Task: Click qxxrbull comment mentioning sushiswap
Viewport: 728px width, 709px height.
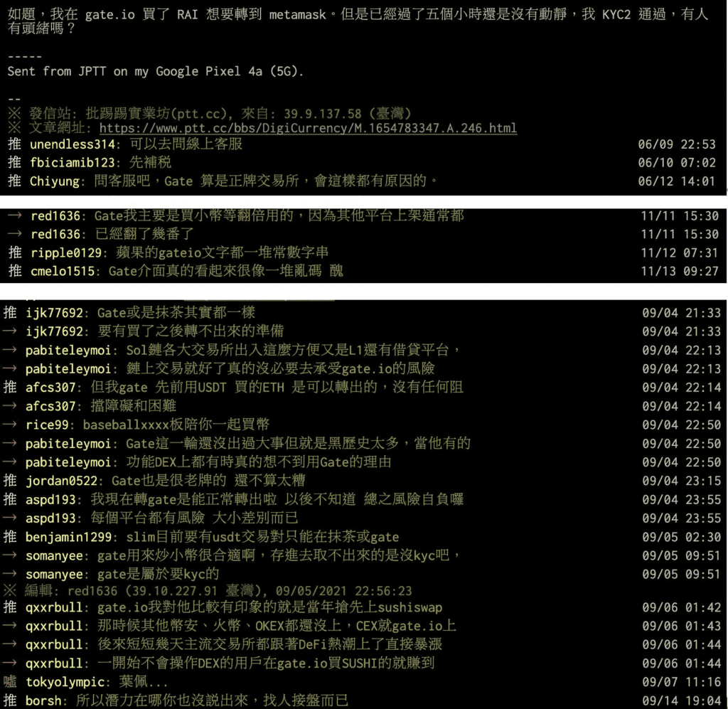Action: coord(269,607)
